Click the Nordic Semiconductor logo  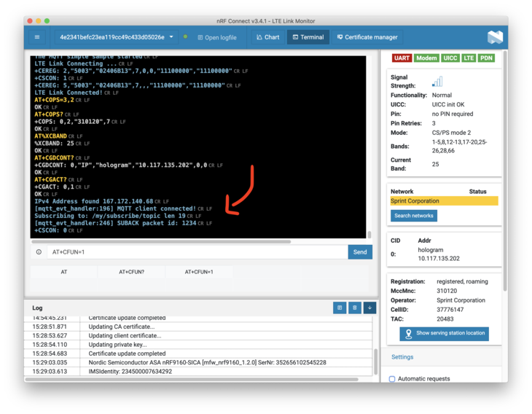(495, 37)
